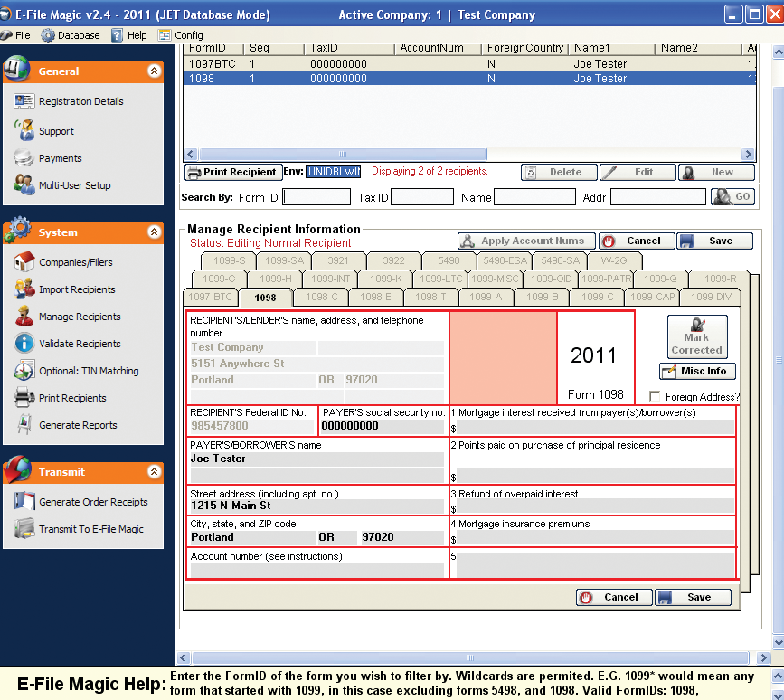The image size is (784, 700).
Task: Click the Registration Details icon
Action: coord(24,101)
